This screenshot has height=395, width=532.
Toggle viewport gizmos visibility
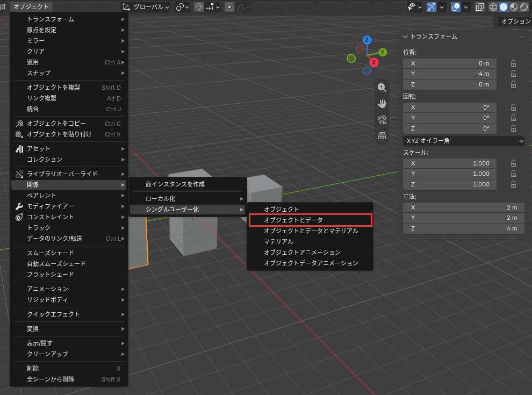point(431,7)
